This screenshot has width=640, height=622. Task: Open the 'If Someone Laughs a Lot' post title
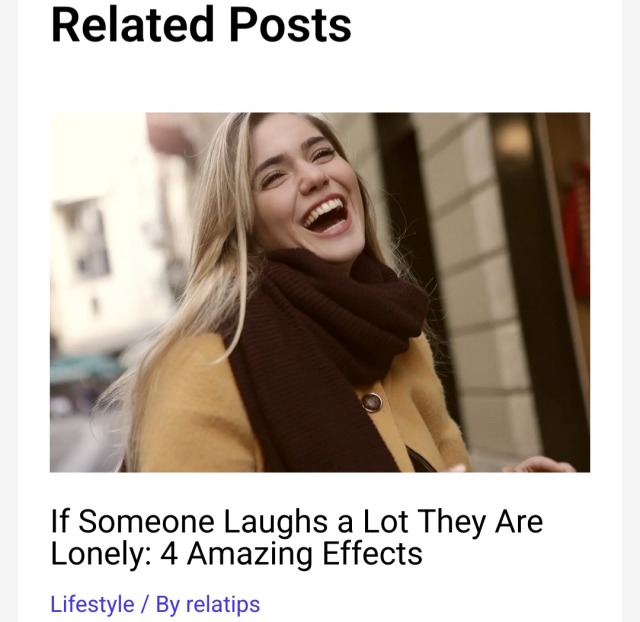point(297,537)
